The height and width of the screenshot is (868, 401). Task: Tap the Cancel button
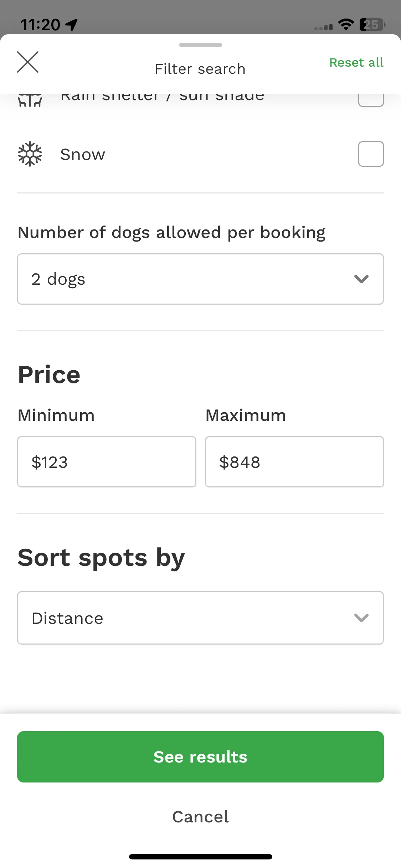[200, 817]
